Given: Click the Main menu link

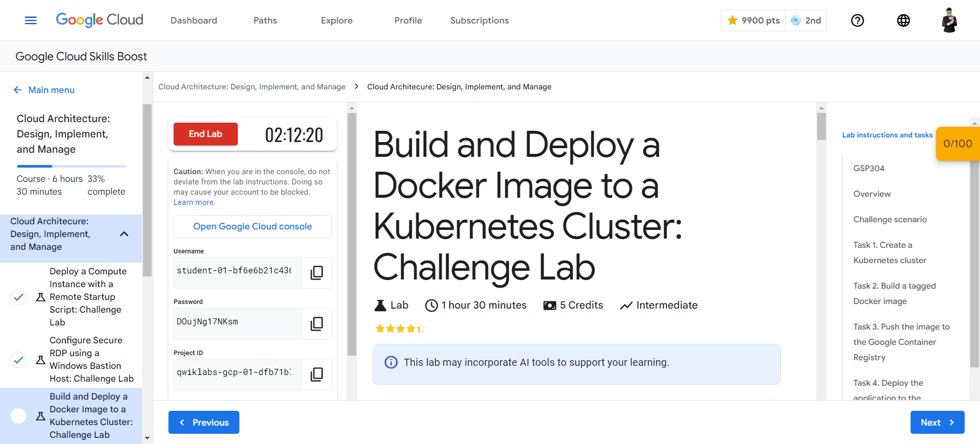Looking at the screenshot, I should point(52,90).
